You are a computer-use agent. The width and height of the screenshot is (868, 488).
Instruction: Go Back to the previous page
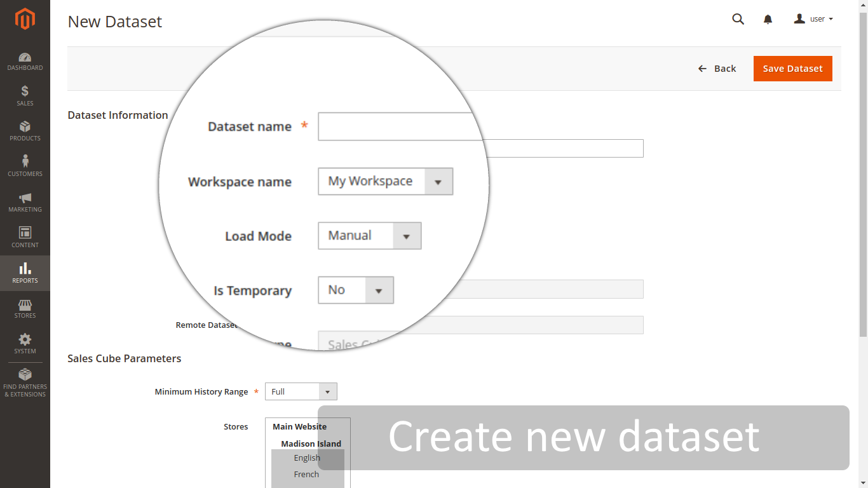(717, 68)
